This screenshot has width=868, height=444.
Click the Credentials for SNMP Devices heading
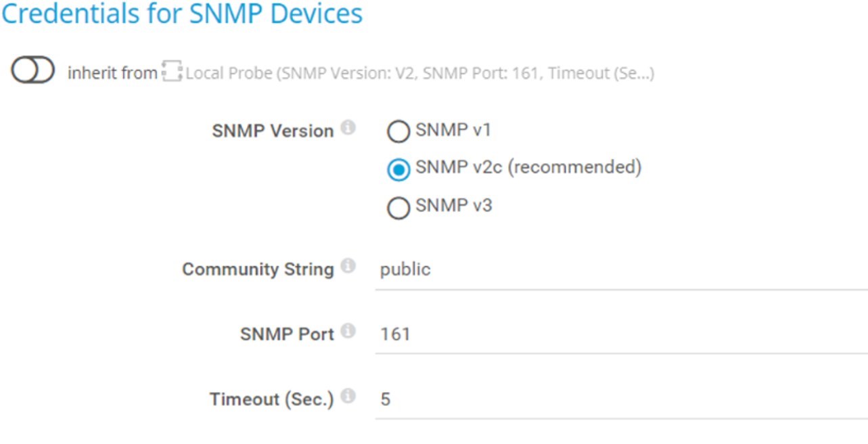182,15
